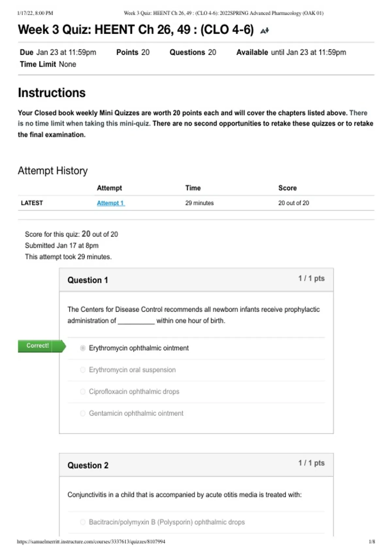Click the Instructions heading
Screen dimensions: 392x556
point(52,93)
